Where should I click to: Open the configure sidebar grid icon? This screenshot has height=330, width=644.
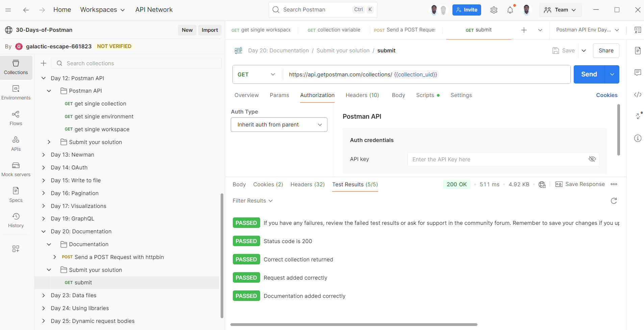16,249
